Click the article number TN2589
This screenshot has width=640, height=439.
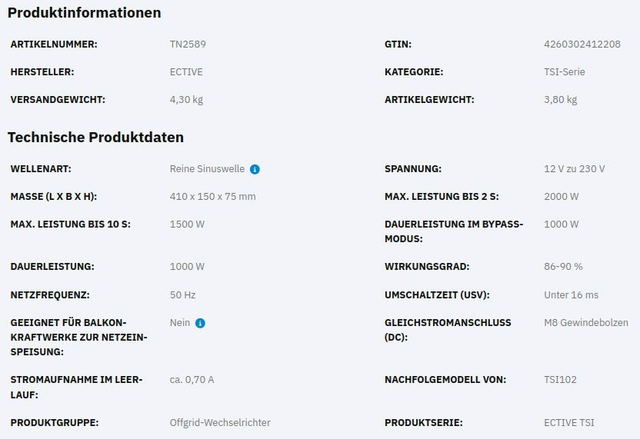point(187,45)
